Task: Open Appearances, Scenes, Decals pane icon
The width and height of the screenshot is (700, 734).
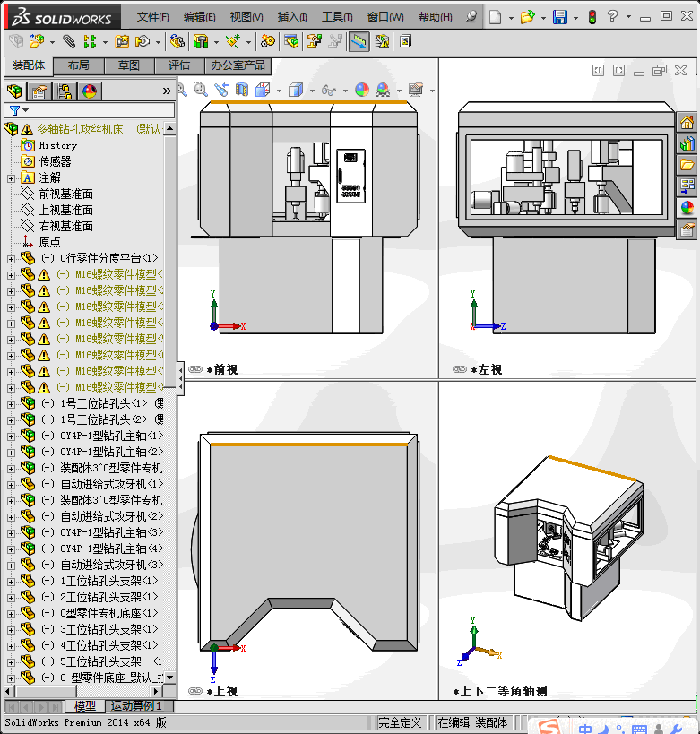Action: [687, 207]
